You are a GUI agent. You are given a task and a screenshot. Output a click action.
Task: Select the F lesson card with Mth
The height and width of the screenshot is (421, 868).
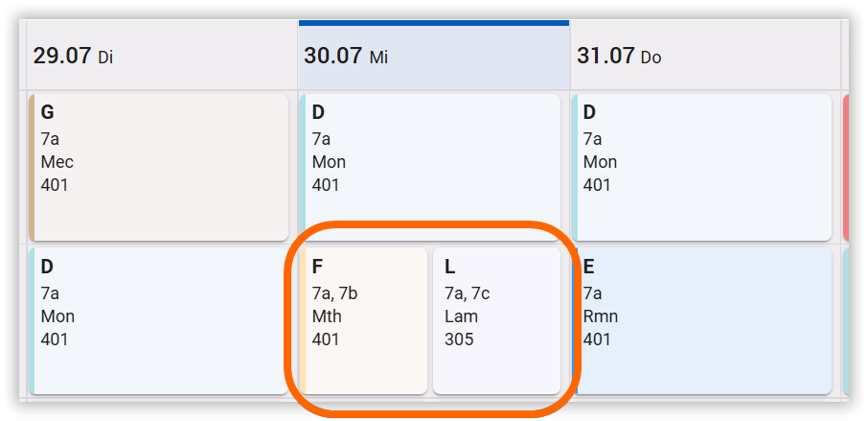click(x=365, y=320)
